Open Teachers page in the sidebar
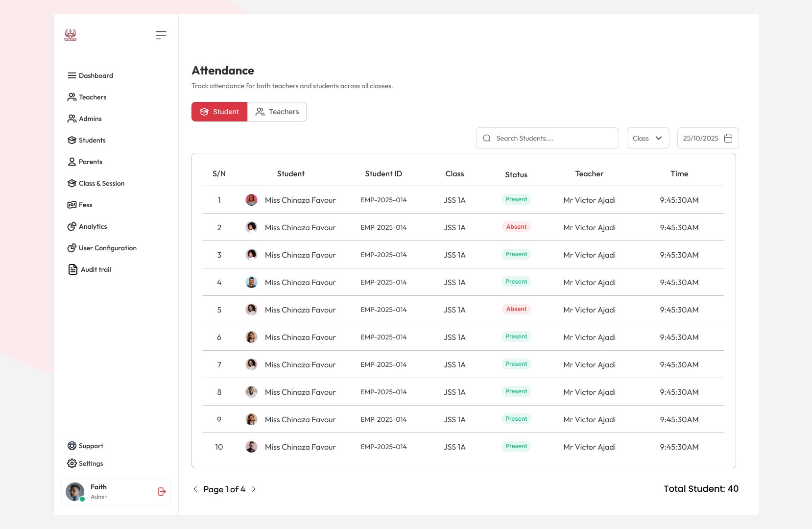Image resolution: width=812 pixels, height=529 pixels. pyautogui.click(x=87, y=97)
